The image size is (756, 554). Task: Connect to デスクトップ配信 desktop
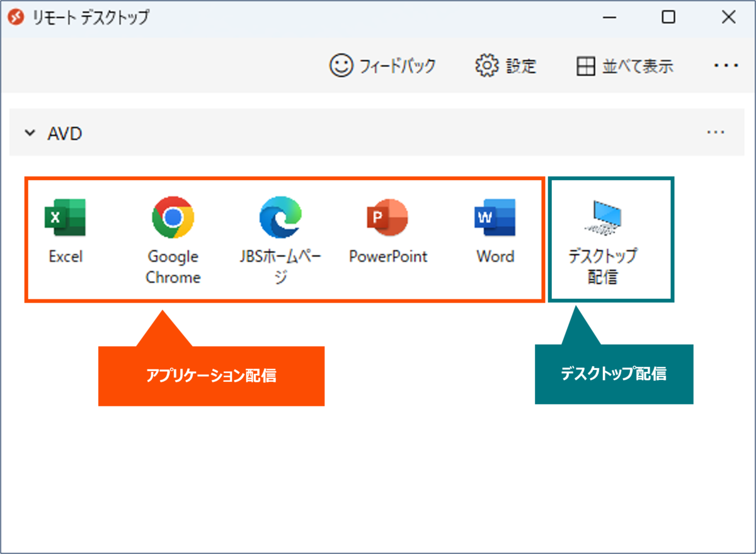tap(603, 241)
